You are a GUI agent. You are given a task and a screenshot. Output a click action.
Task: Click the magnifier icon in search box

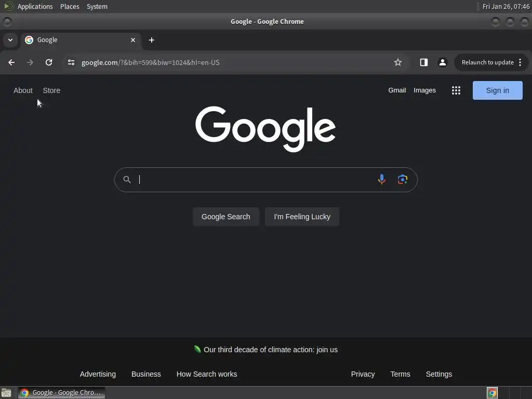click(127, 179)
